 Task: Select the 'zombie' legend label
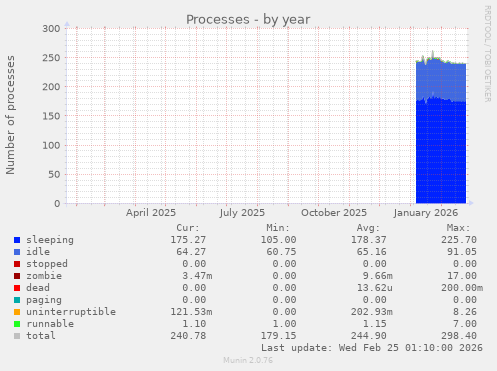[x=44, y=276]
